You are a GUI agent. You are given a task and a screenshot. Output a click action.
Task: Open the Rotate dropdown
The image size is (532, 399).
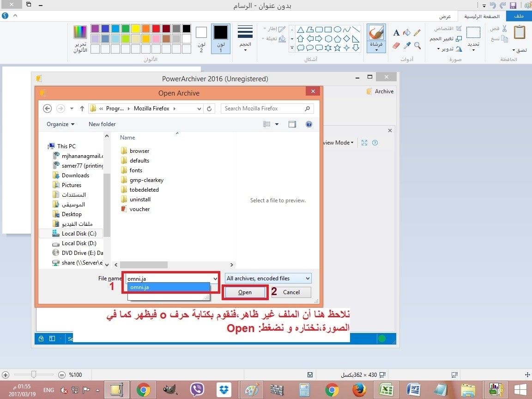click(x=449, y=49)
